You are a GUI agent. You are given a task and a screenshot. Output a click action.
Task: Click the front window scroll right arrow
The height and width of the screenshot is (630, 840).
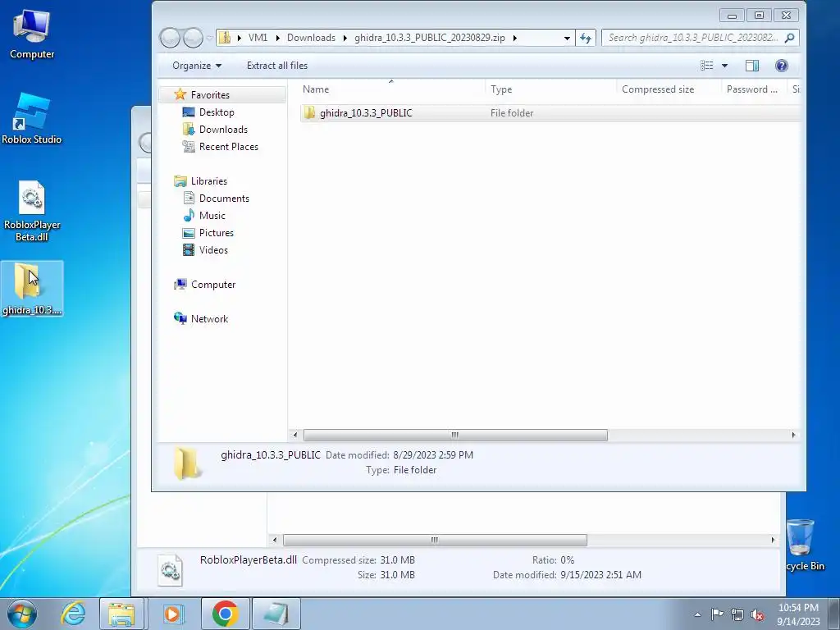pos(793,435)
